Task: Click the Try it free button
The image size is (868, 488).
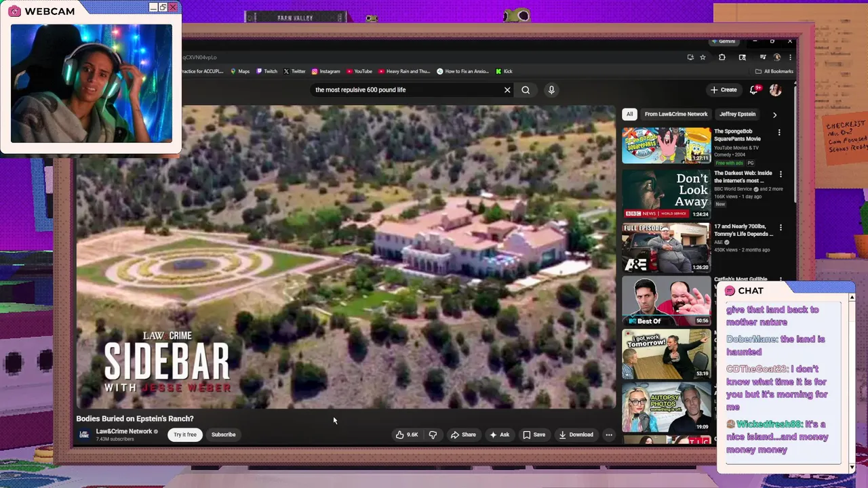Action: (184, 434)
